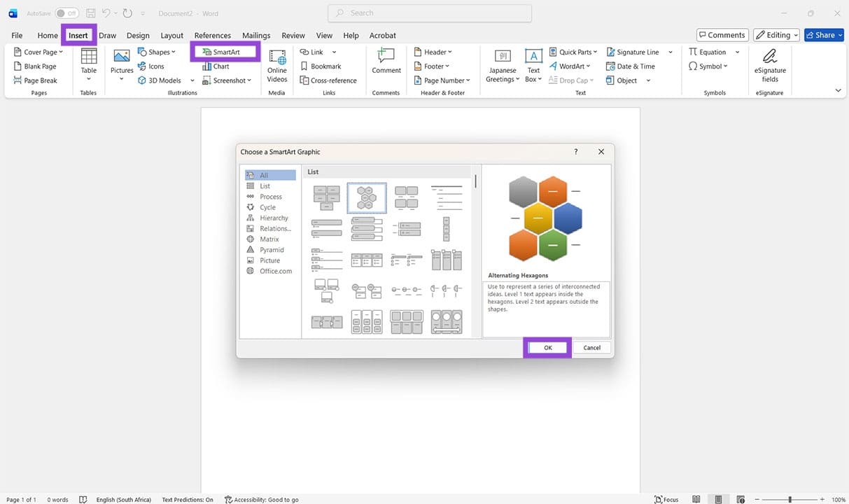Toggle Text Predictions in the status bar
The width and height of the screenshot is (849, 504).
(x=187, y=499)
